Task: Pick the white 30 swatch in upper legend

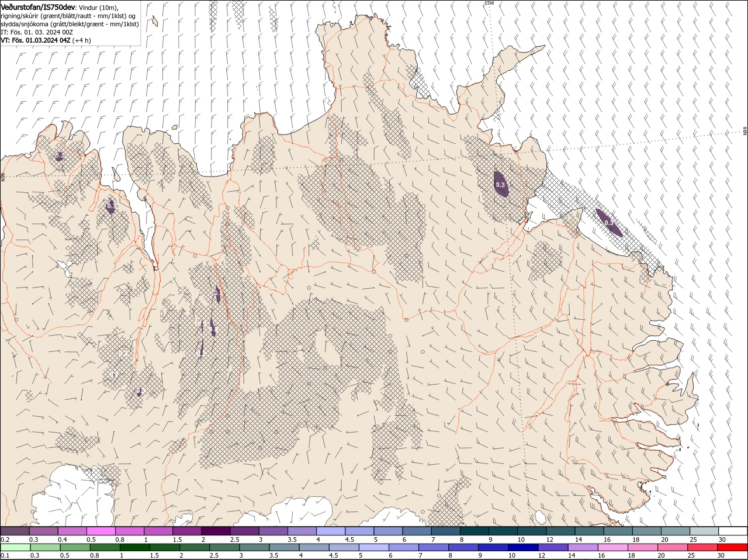Action: [x=733, y=531]
